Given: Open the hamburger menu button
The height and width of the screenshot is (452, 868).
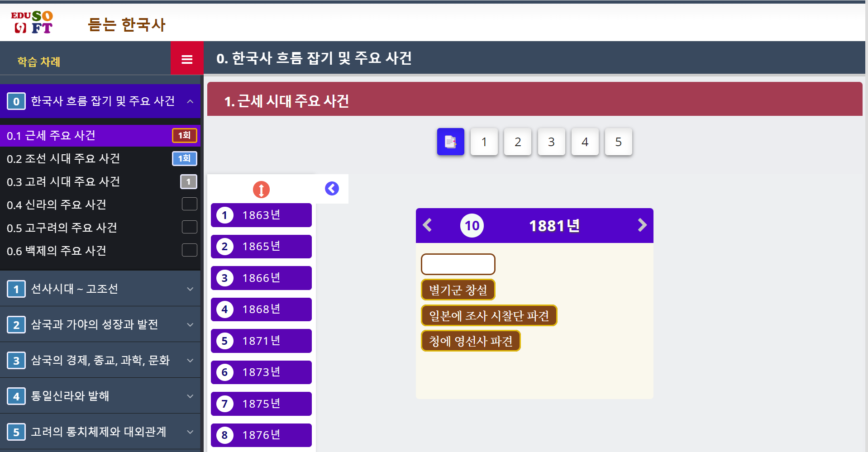Looking at the screenshot, I should [x=187, y=59].
